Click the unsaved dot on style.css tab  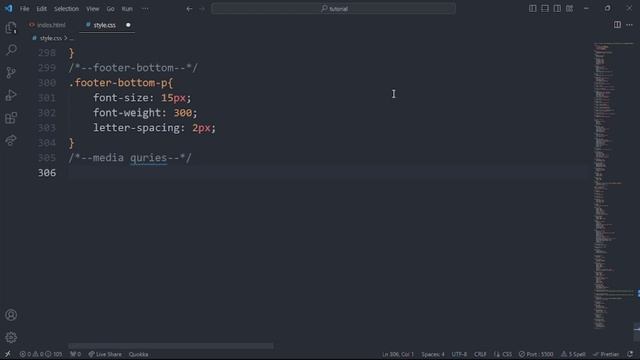coord(128,25)
